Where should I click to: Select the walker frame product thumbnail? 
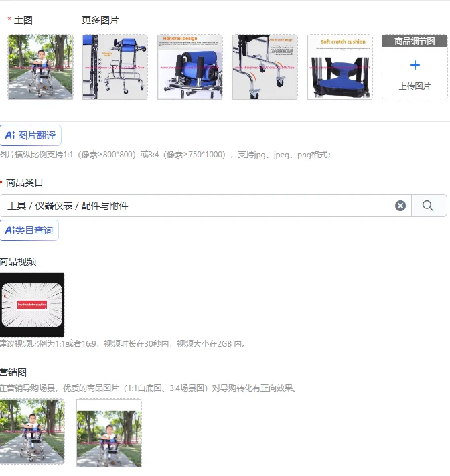[x=115, y=67]
